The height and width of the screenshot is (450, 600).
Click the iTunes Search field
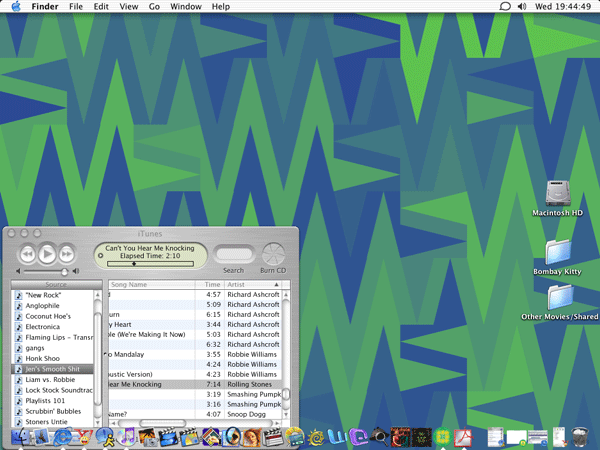coord(234,254)
